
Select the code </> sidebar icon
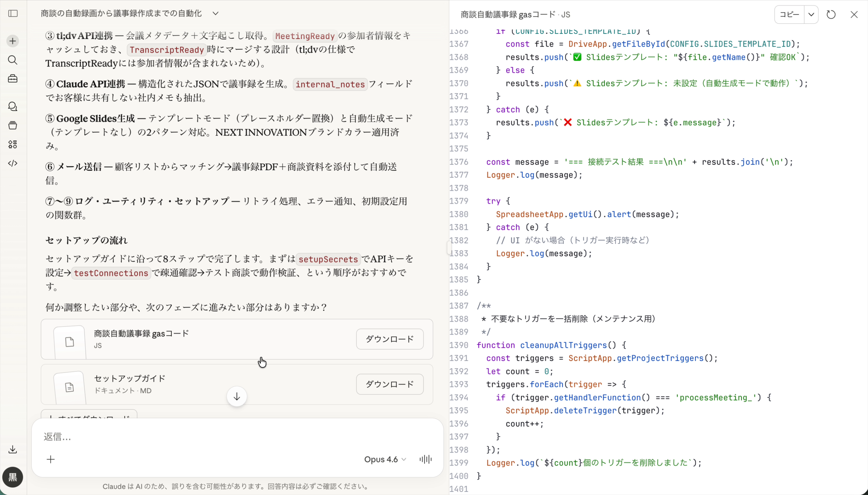13,163
